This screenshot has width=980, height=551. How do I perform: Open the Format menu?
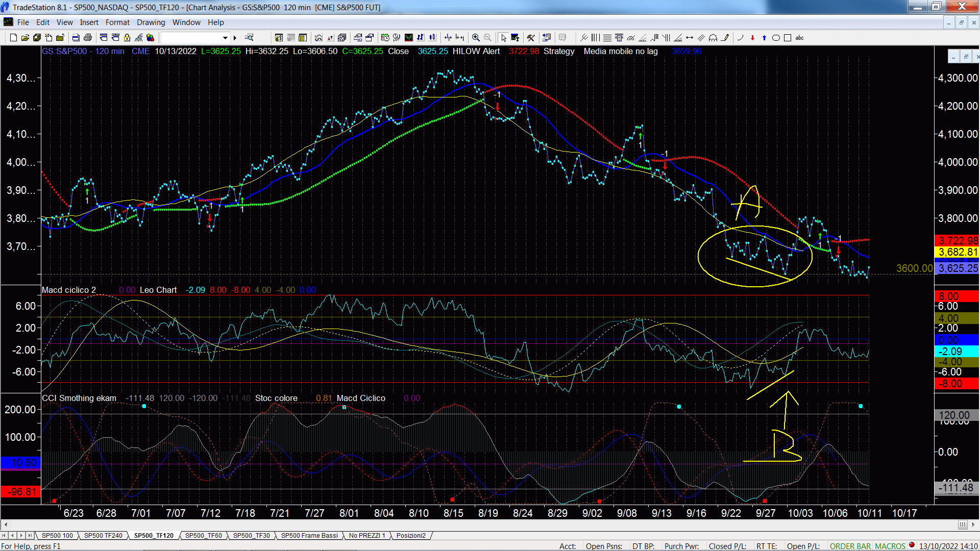(x=117, y=22)
